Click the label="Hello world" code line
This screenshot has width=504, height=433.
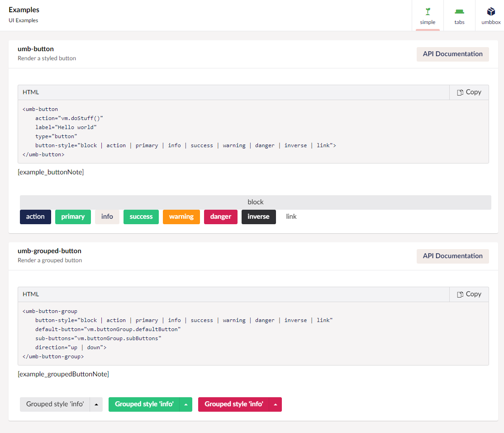click(66, 127)
